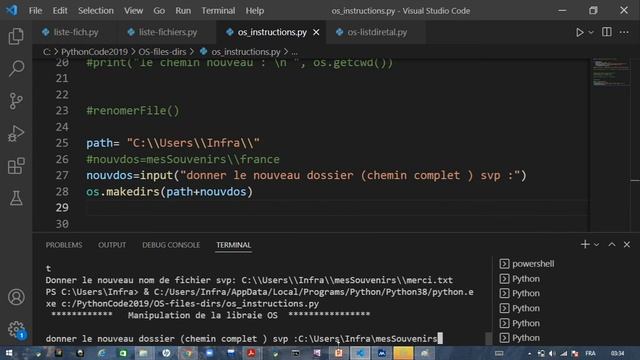Screen dimensions: 640x360
Task: Open the Testing flask view
Action: [16, 198]
